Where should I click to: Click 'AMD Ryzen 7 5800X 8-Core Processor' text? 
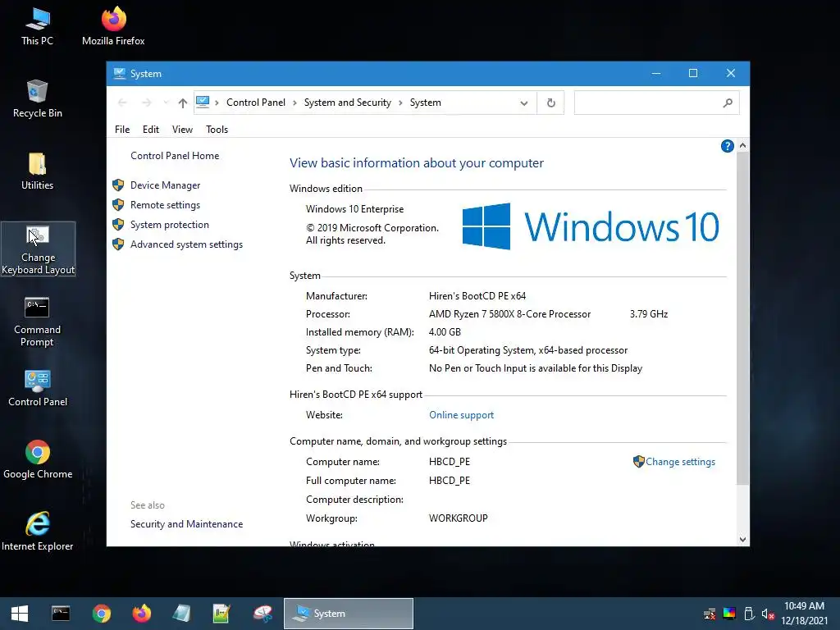(509, 314)
